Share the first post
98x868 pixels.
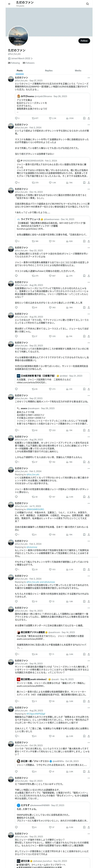[89, 118]
